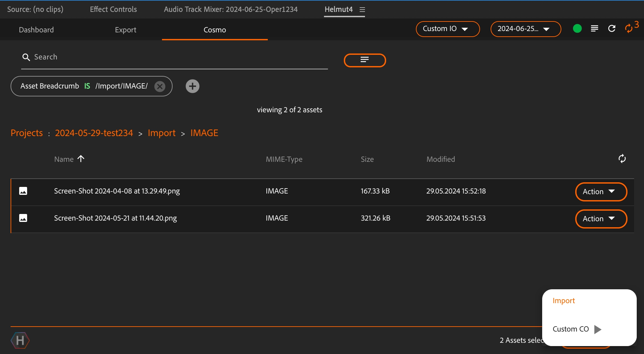Image resolution: width=644 pixels, height=354 pixels.
Task: Open the Custom IO dropdown
Action: tap(448, 29)
